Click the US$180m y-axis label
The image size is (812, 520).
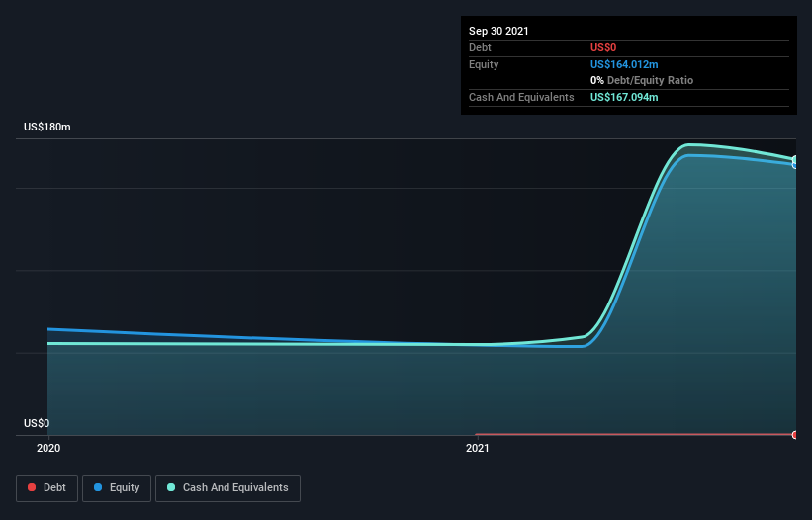47,127
